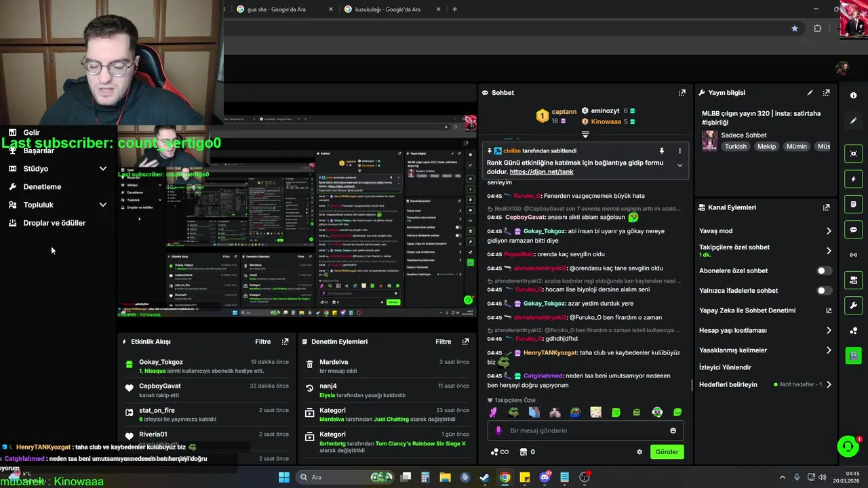Viewport: 868px width, 488px height.
Task: Click the green Gönder button
Action: 667,452
